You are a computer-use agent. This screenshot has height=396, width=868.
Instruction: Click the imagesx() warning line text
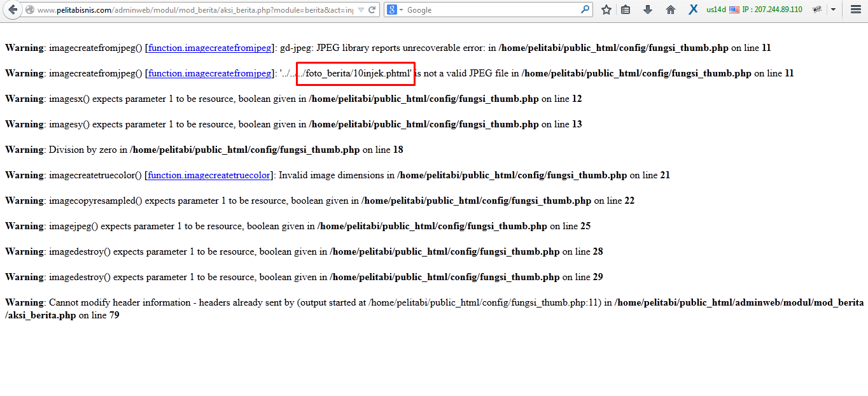tap(293, 99)
